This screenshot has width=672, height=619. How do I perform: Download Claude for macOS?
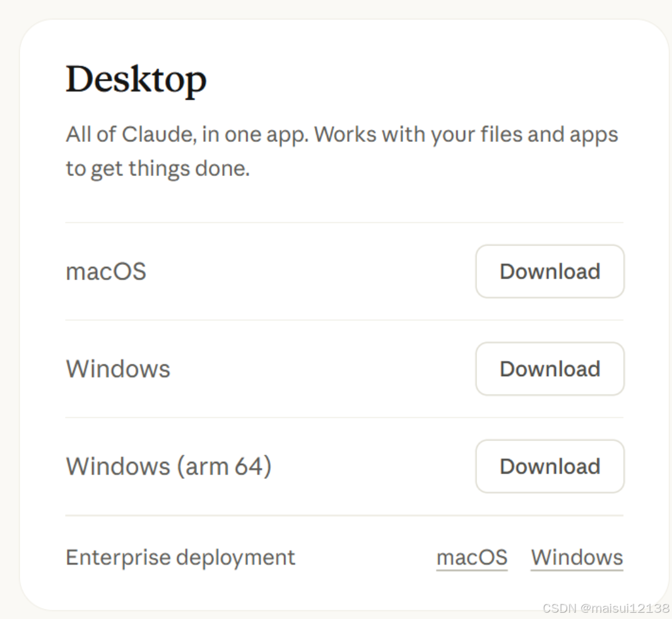coord(550,271)
